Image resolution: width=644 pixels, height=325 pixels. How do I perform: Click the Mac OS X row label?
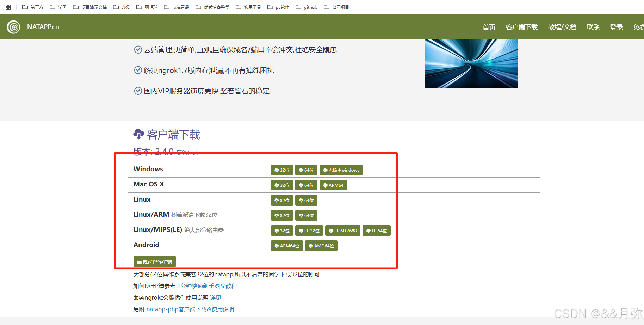click(x=149, y=184)
